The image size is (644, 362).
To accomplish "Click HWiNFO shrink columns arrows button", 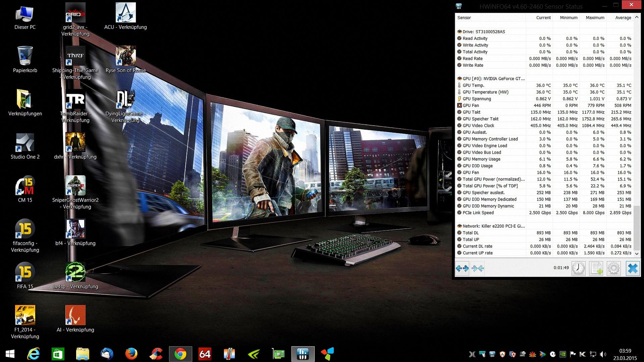I will [x=478, y=268].
